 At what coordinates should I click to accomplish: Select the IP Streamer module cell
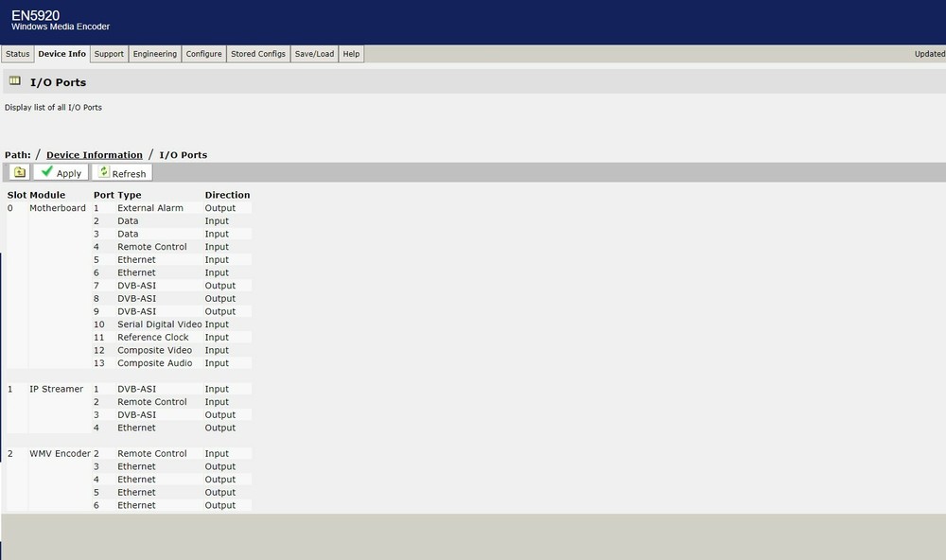pos(57,389)
